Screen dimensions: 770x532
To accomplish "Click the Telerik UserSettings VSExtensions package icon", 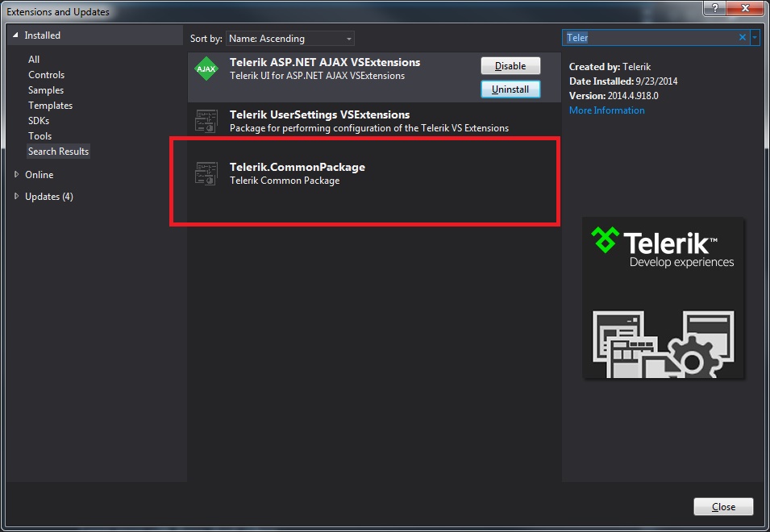I will tap(206, 121).
